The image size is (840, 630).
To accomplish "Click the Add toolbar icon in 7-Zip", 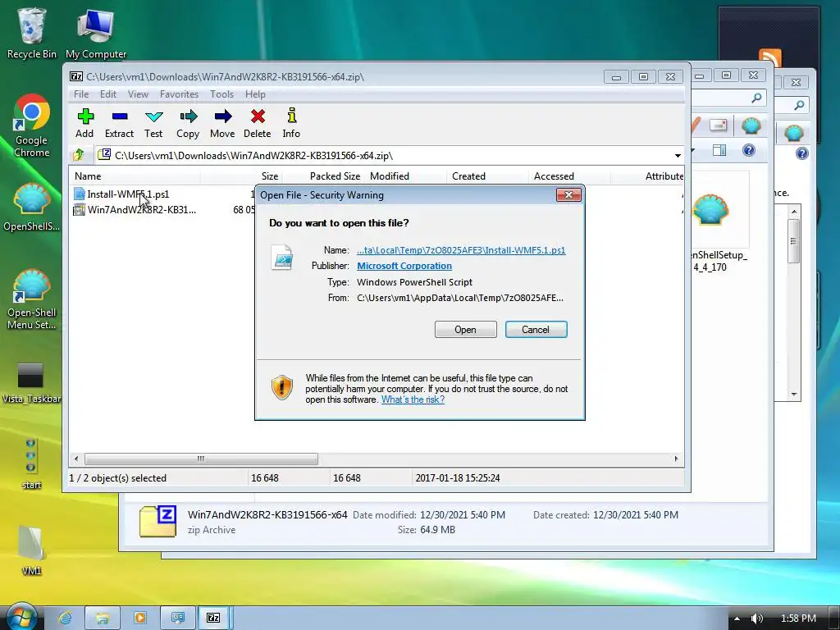I will coord(84,123).
